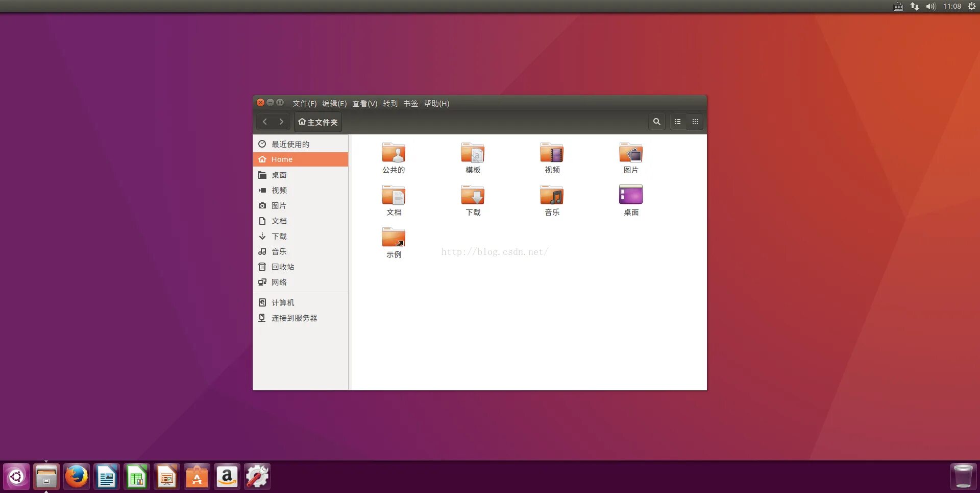This screenshot has width=980, height=493.
Task: Click the 11:08 clock
Action: (x=952, y=6)
